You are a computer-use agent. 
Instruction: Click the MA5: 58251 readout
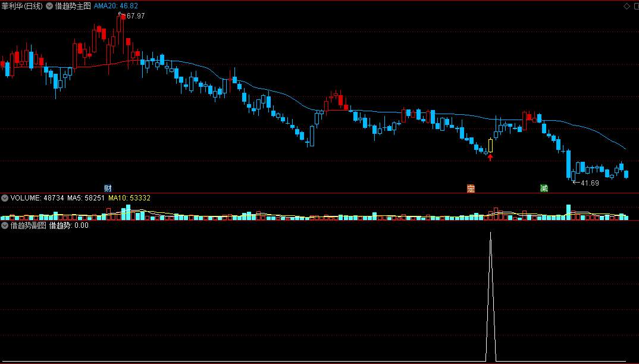[86, 198]
